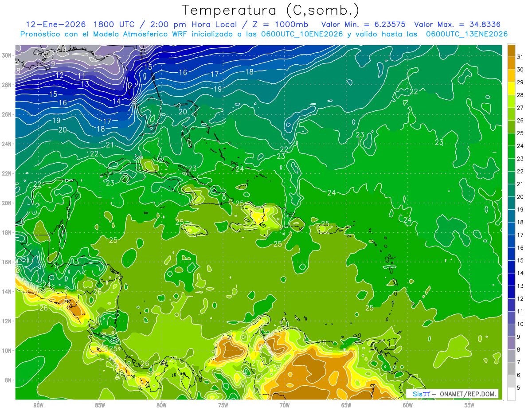Click the 22N latitude axis label
This screenshot has width=532, height=411.
pos(8,173)
